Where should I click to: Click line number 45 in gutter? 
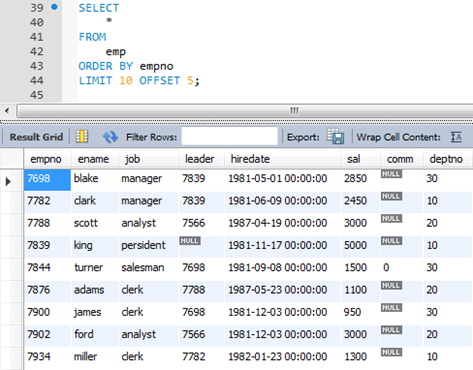(36, 95)
